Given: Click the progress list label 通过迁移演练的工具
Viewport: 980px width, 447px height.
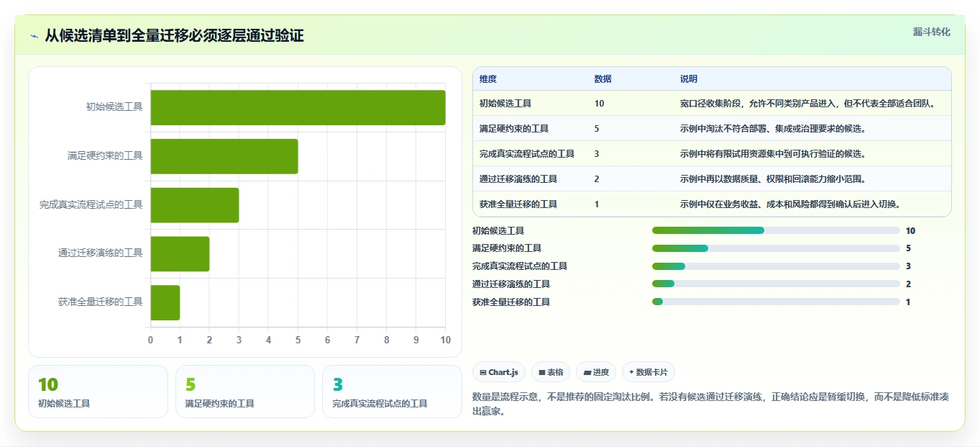Looking at the screenshot, I should tap(511, 284).
